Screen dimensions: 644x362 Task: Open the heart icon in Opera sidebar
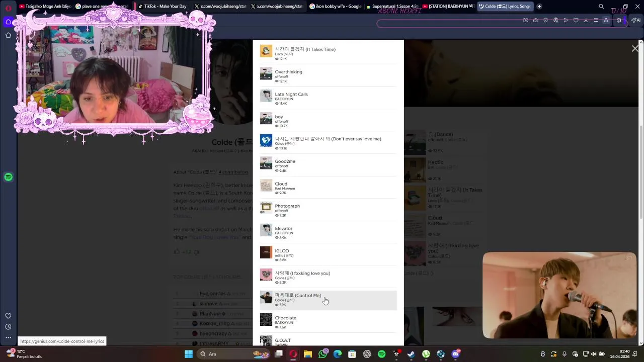click(8, 316)
